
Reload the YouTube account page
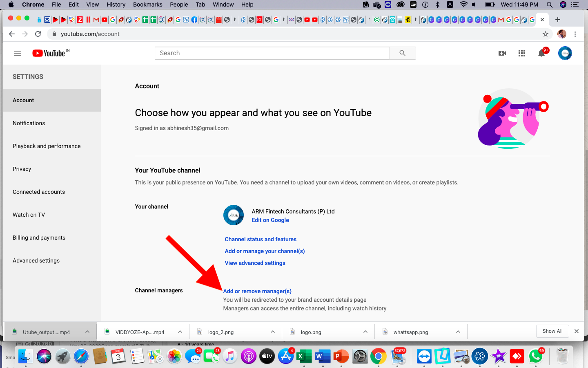pos(38,34)
